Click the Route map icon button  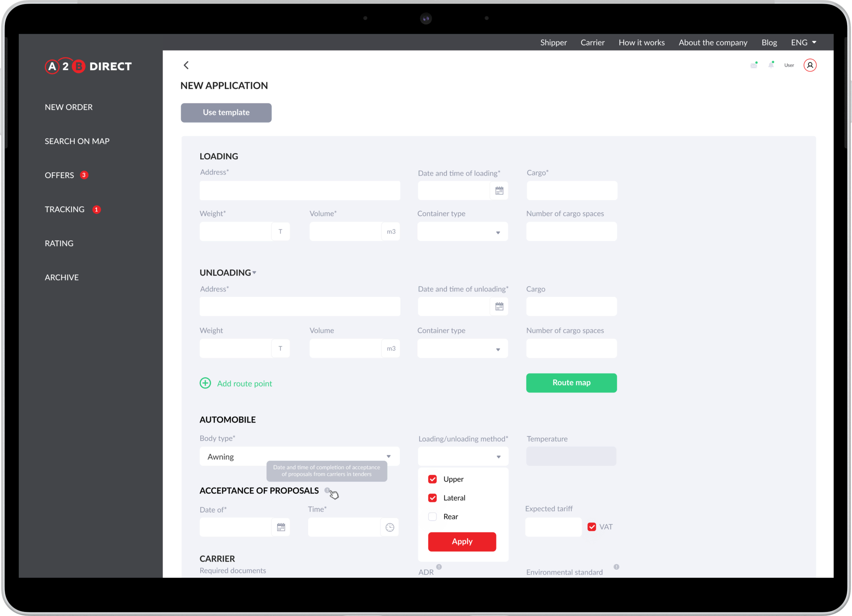[572, 382]
